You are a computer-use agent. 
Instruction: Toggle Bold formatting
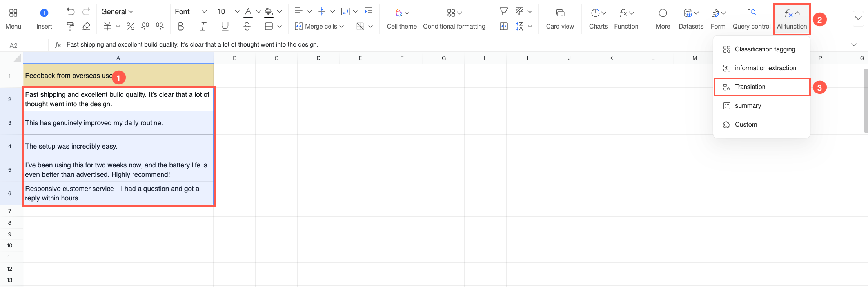pos(181,26)
